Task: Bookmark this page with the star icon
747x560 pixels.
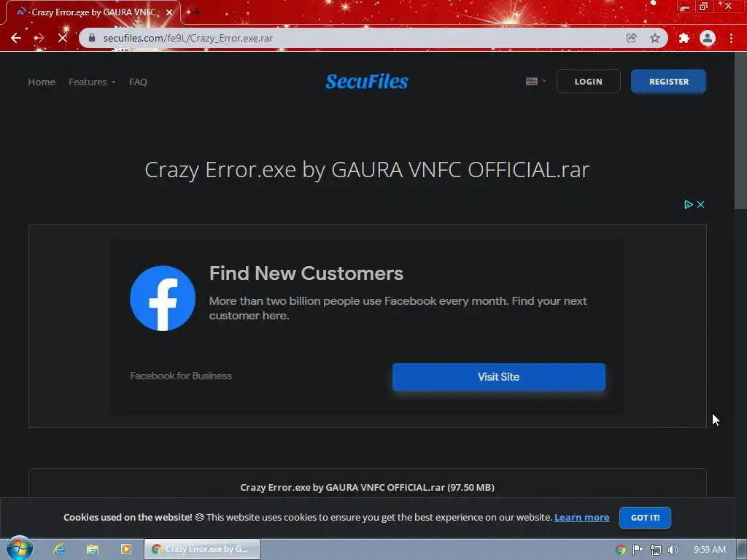Action: [655, 38]
